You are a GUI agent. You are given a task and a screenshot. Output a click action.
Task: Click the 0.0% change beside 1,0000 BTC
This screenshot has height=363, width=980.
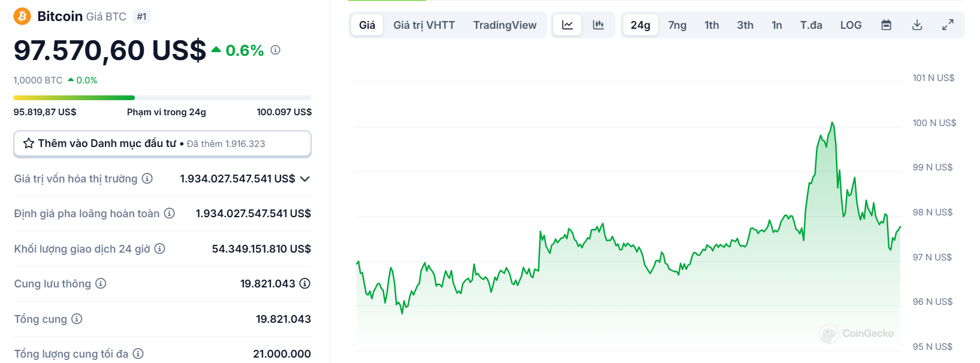(x=83, y=80)
